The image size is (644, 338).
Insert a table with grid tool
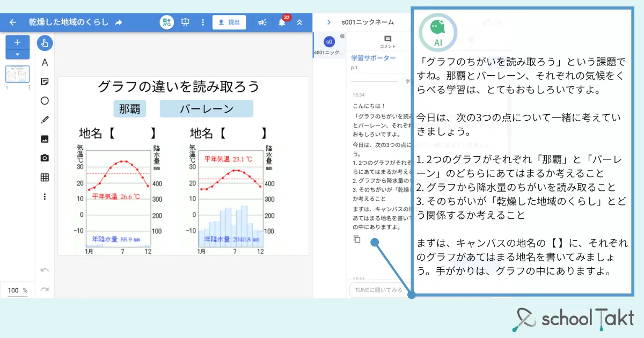[x=45, y=178]
